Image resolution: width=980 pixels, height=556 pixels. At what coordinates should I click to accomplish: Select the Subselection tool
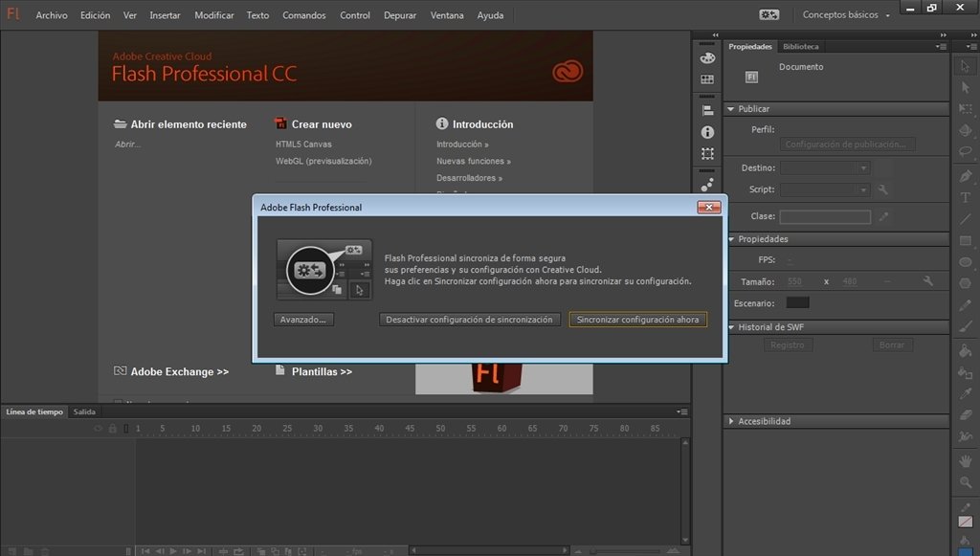[965, 87]
